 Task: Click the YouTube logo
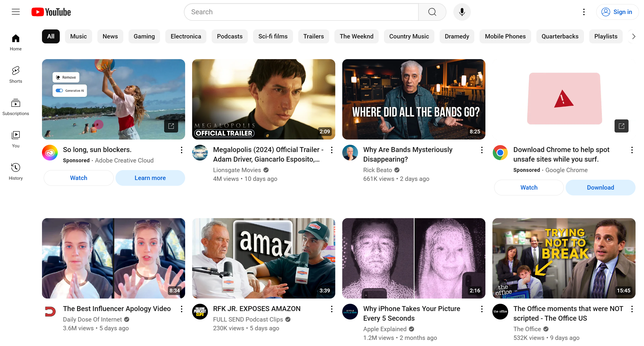tap(51, 12)
